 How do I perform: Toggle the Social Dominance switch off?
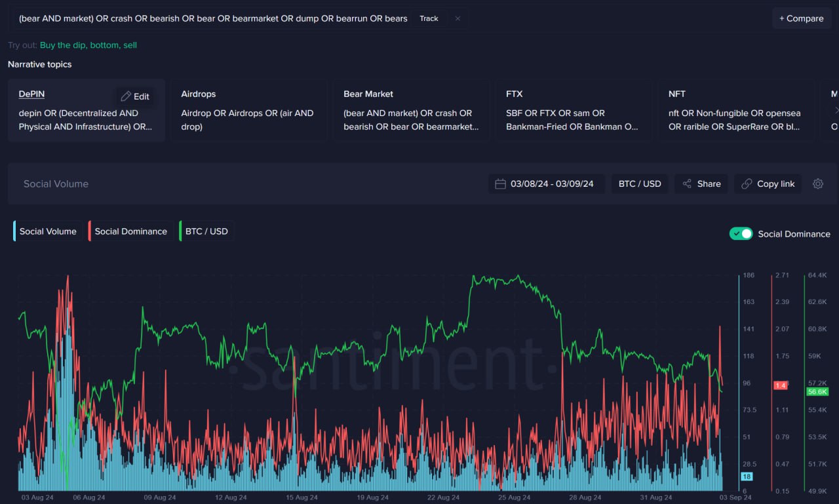coord(741,234)
